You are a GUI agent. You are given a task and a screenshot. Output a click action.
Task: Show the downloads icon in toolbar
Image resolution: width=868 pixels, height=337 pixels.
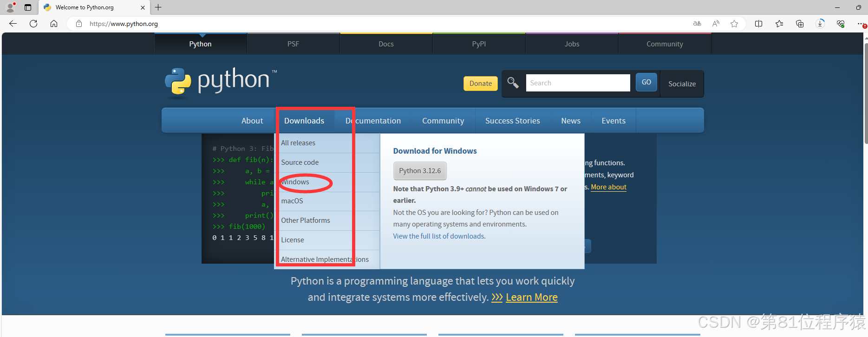coord(820,23)
